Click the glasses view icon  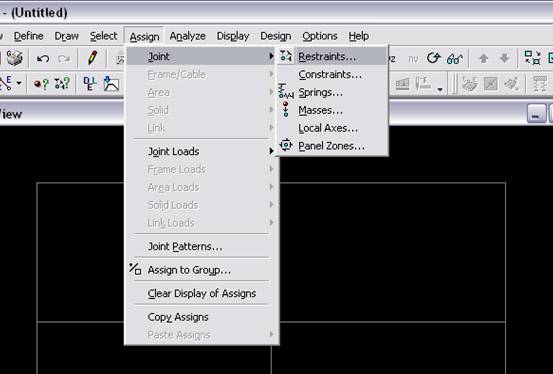tap(455, 58)
